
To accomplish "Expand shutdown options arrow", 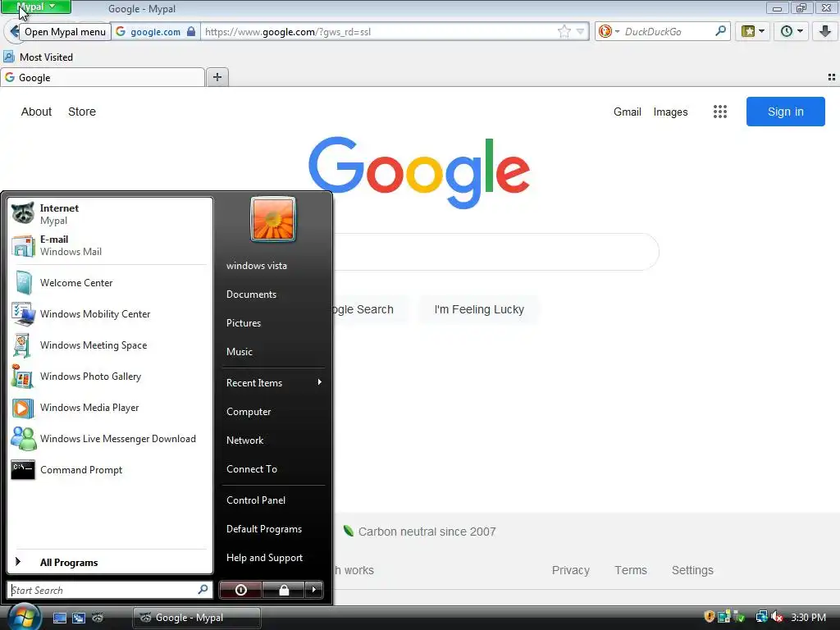I will point(314,590).
